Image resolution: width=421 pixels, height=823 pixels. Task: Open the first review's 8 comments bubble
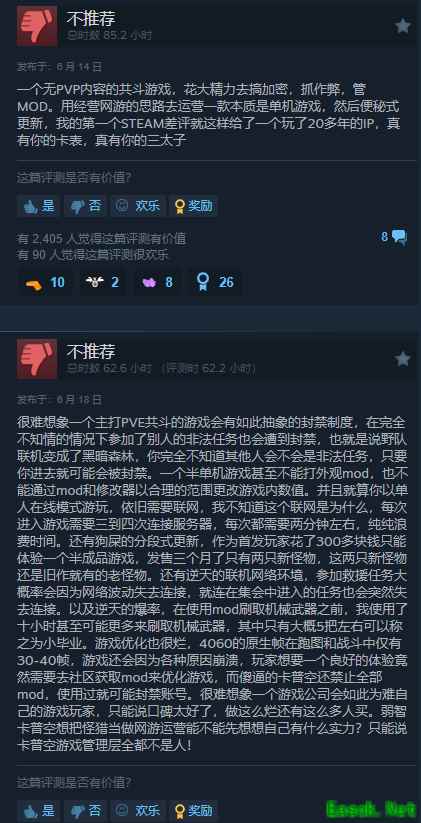click(x=394, y=237)
